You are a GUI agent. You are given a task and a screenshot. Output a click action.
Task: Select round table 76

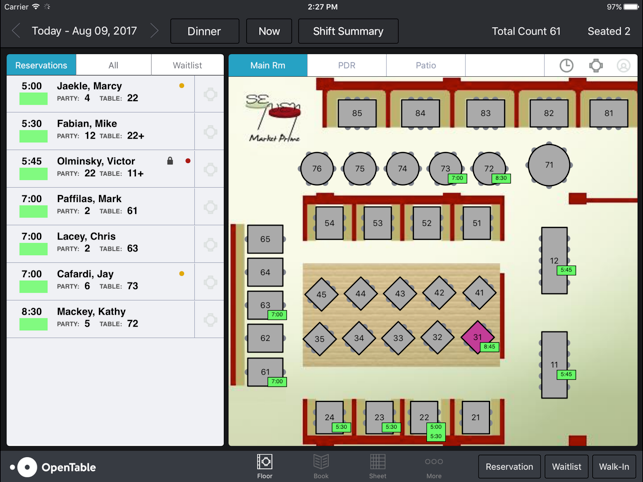click(x=317, y=168)
